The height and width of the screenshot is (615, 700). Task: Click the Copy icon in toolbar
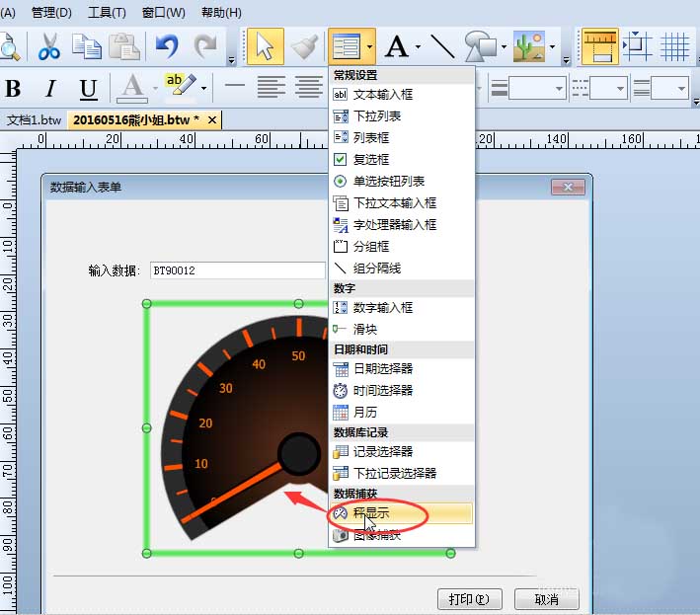pos(87,46)
